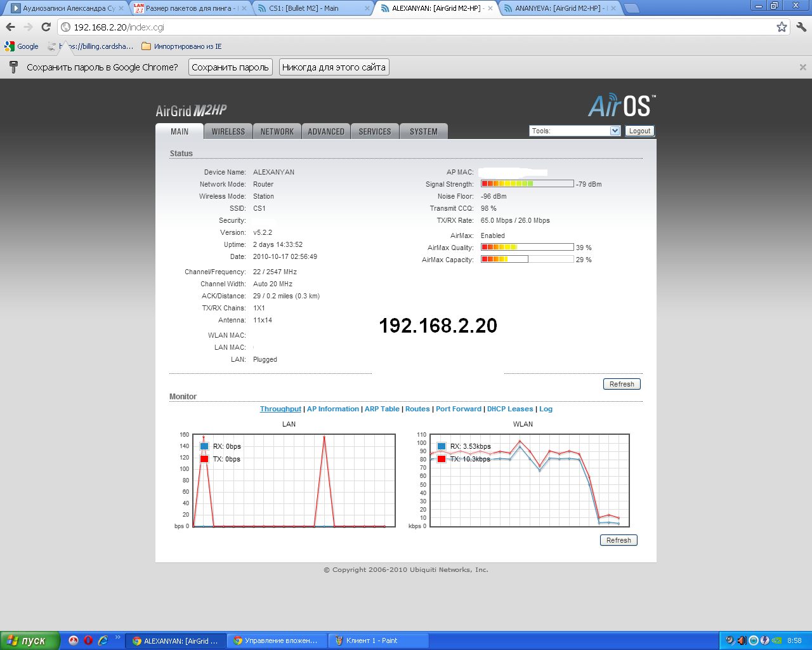Open the NETWORK settings tab
Viewport: 812px width, 650px height.
click(x=277, y=131)
